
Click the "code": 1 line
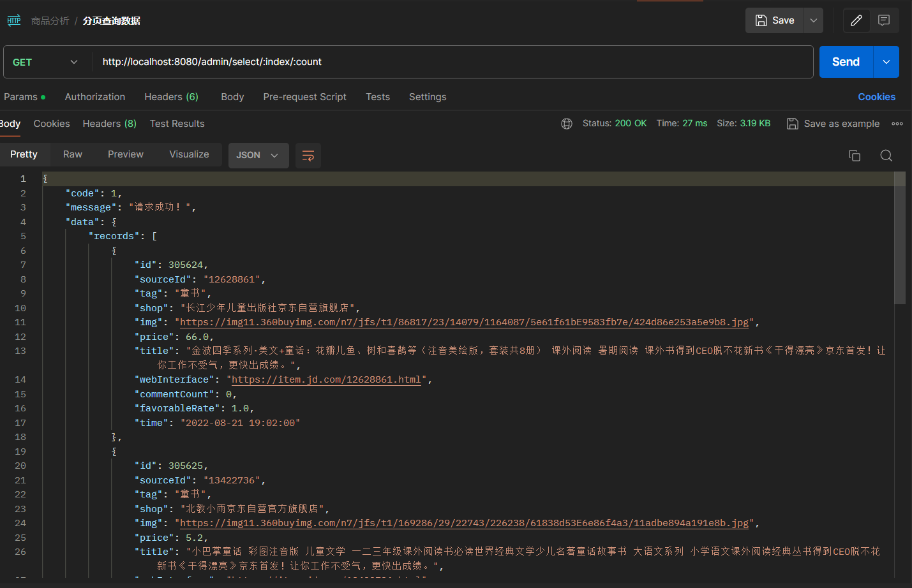point(93,193)
